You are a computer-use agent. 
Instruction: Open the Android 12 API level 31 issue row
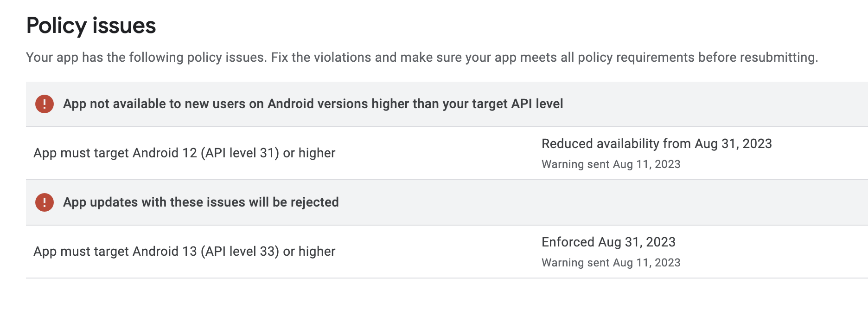coord(184,153)
